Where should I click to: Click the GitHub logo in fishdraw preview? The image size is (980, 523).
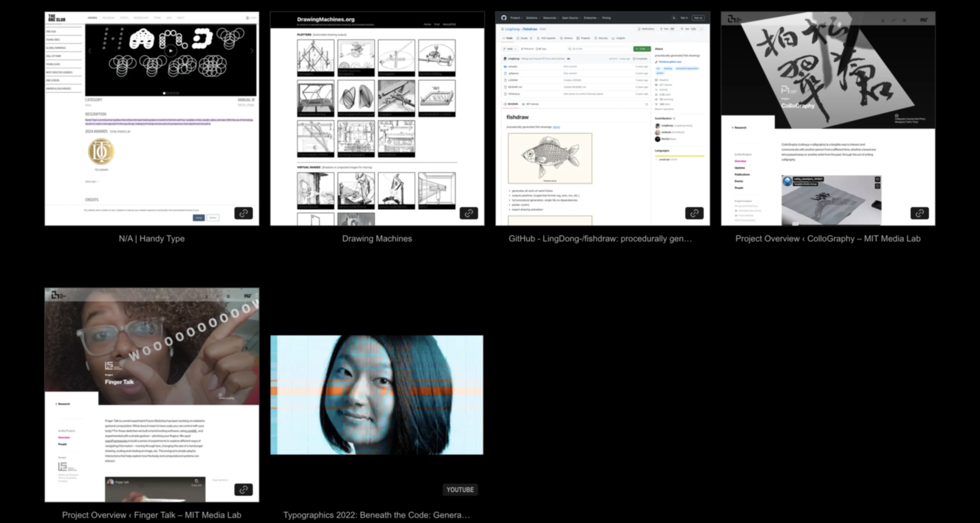coord(504,18)
